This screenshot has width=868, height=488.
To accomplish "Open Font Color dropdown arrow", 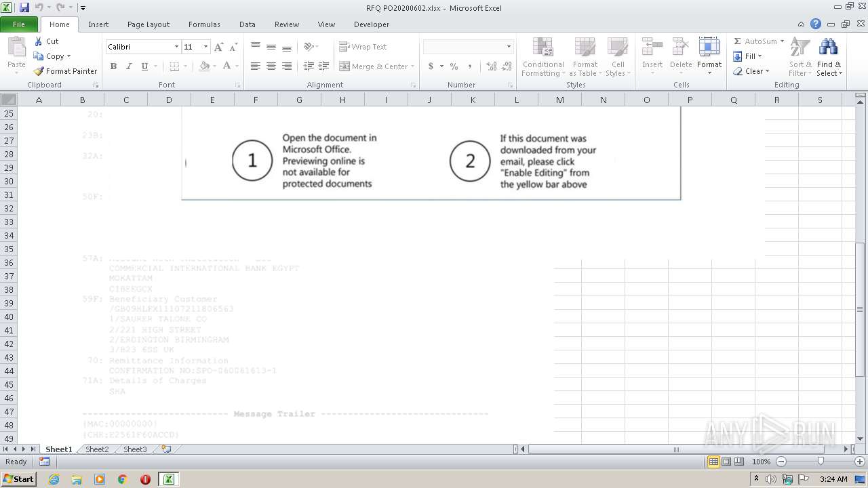I will 237,66.
